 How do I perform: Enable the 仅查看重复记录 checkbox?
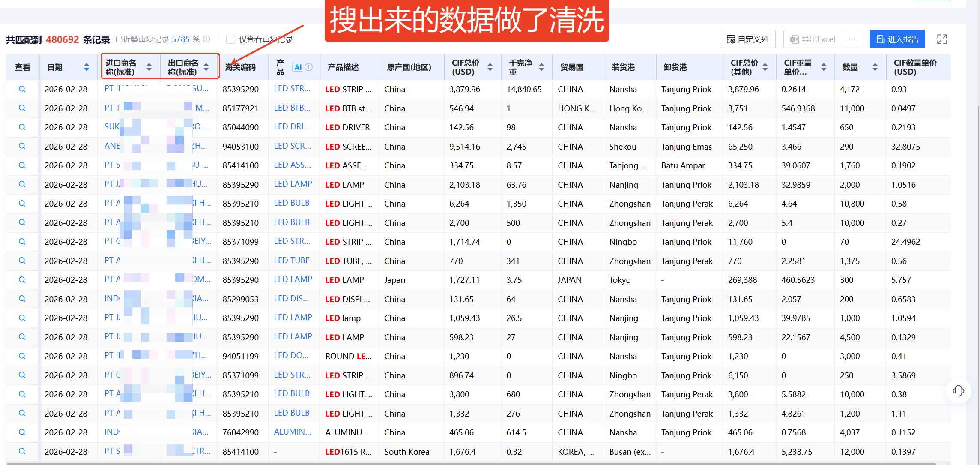230,39
